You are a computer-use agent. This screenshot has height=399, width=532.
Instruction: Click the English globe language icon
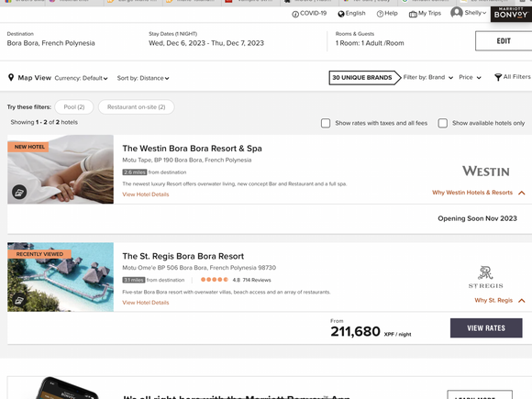click(x=341, y=14)
